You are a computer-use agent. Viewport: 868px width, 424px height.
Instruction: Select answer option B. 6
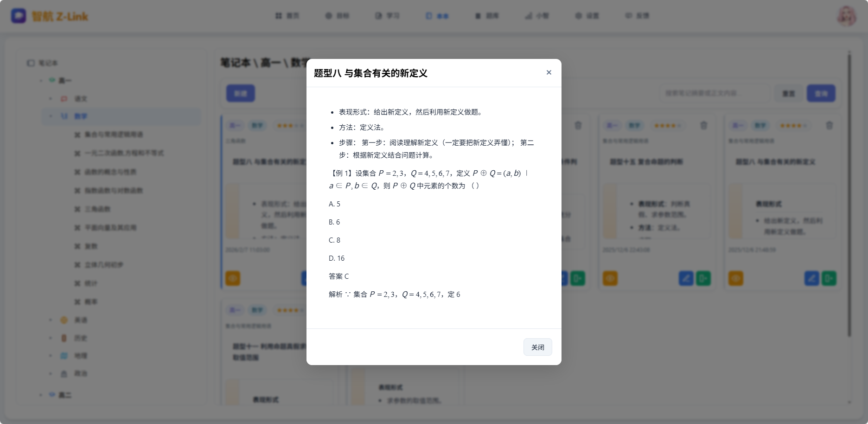[x=334, y=222]
